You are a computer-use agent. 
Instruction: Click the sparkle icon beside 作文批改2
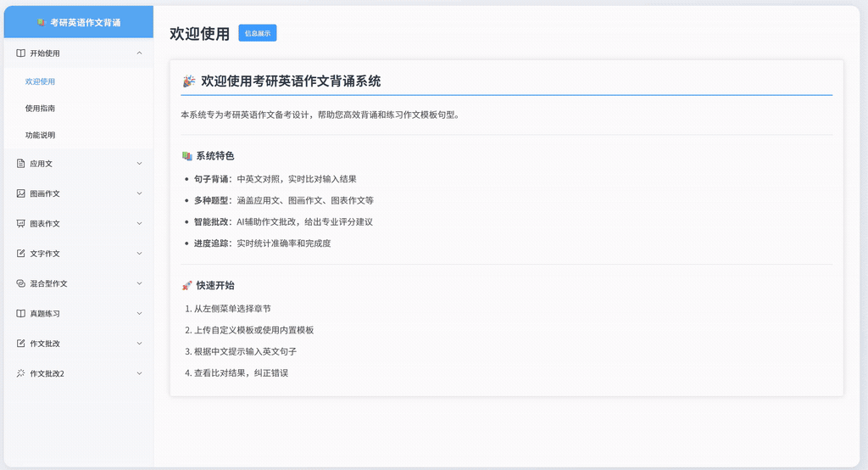(x=20, y=373)
